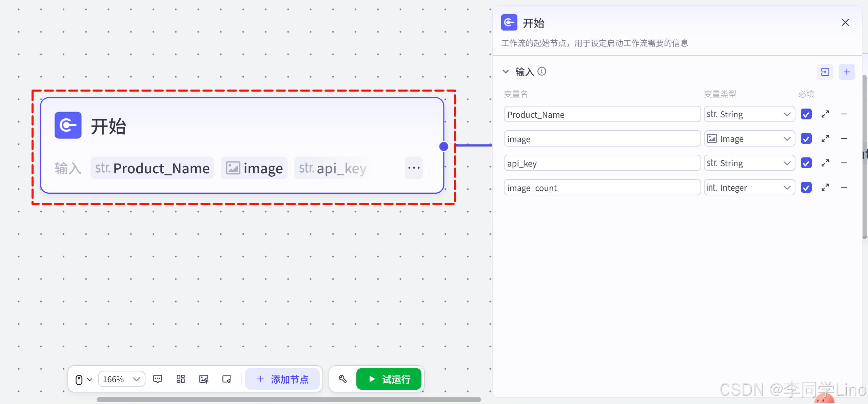
Task: Toggle required checkbox for image_count
Action: [806, 188]
